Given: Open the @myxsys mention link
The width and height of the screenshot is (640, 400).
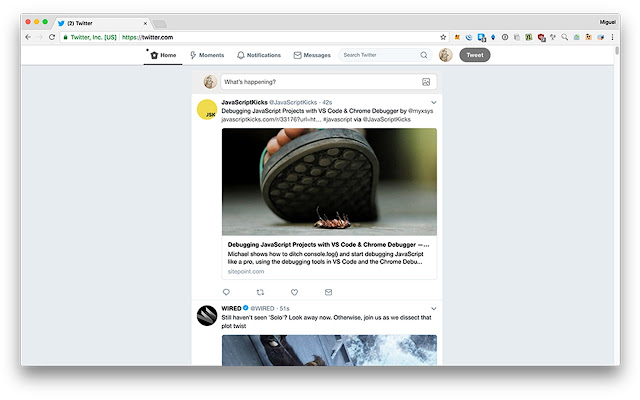Looking at the screenshot, I should 420,111.
